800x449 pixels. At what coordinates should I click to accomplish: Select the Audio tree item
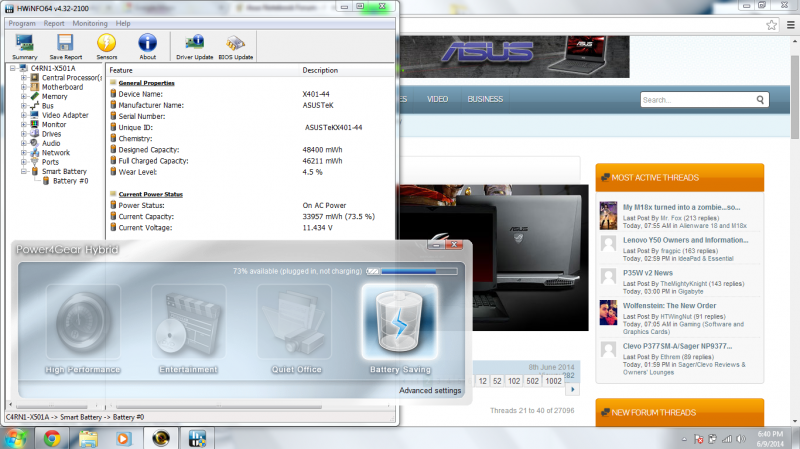[51, 143]
